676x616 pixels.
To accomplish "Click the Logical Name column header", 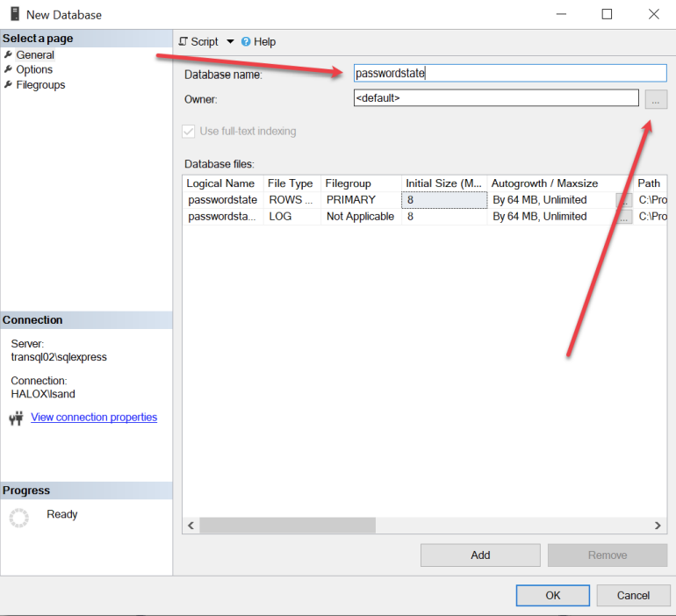I will (223, 183).
